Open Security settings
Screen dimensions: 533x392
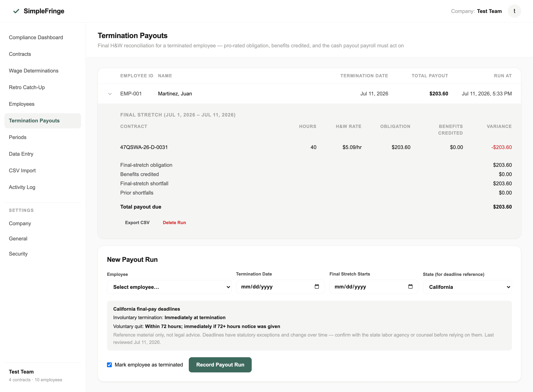[x=18, y=254]
